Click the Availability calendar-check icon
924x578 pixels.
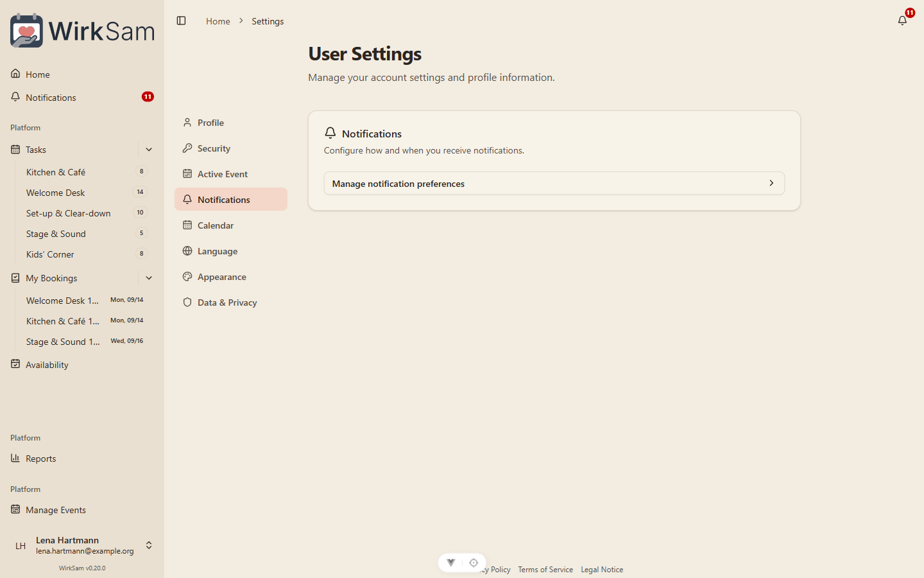point(15,364)
